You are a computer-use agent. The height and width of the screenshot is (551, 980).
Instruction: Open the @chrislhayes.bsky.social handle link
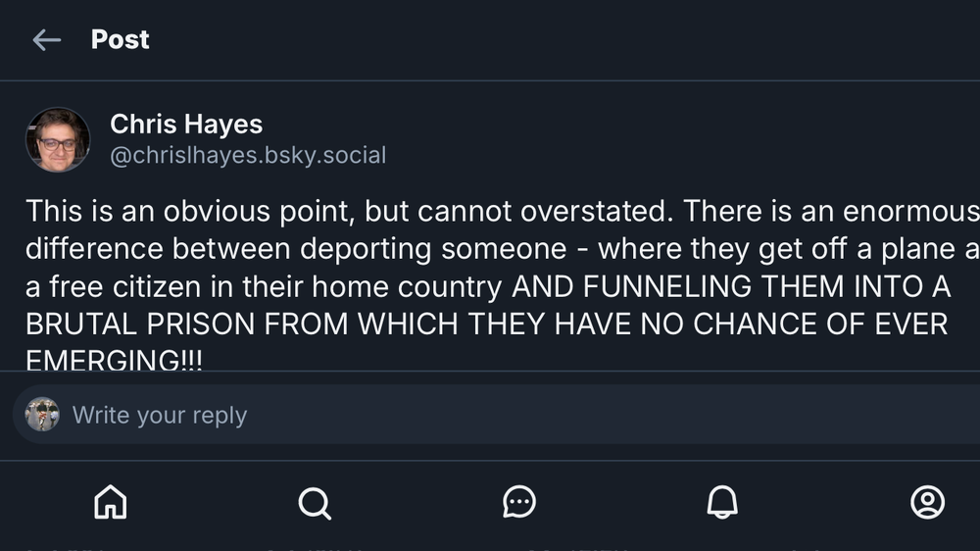pyautogui.click(x=248, y=155)
